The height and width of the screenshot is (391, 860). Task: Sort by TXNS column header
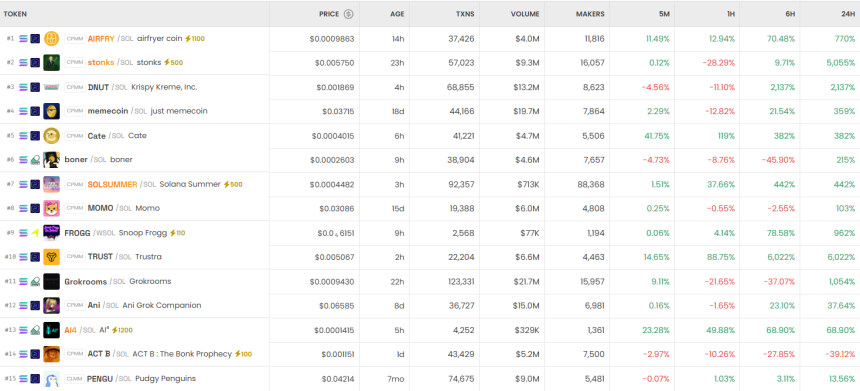coord(465,14)
